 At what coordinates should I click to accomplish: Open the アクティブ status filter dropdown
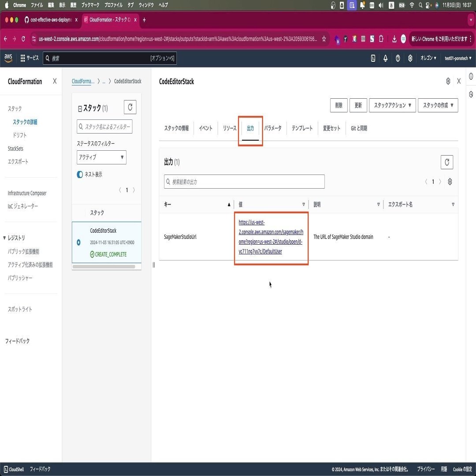(x=101, y=157)
